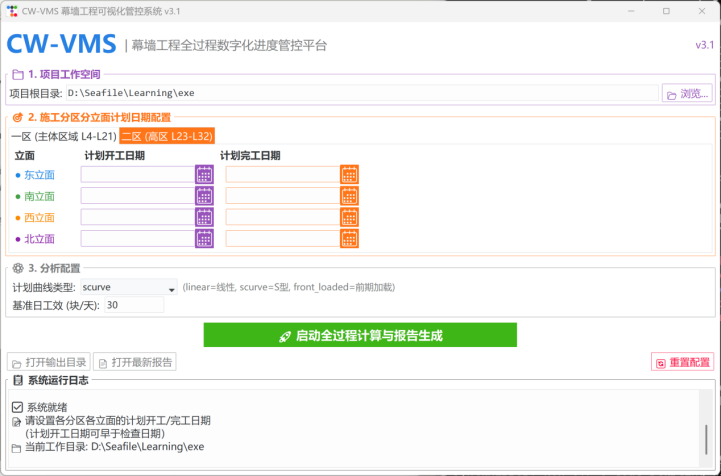
Task: Click the 东立面 planned start date field
Action: 137,174
